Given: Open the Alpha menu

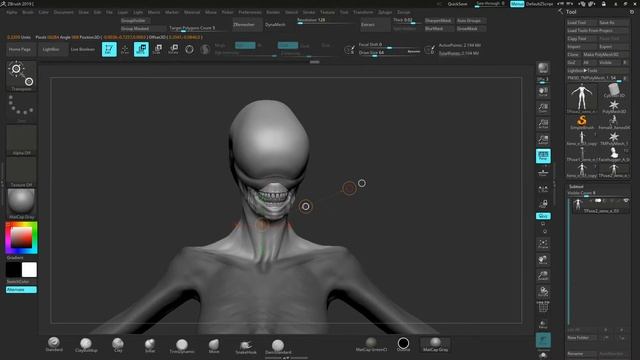Looking at the screenshot, I should point(12,12).
